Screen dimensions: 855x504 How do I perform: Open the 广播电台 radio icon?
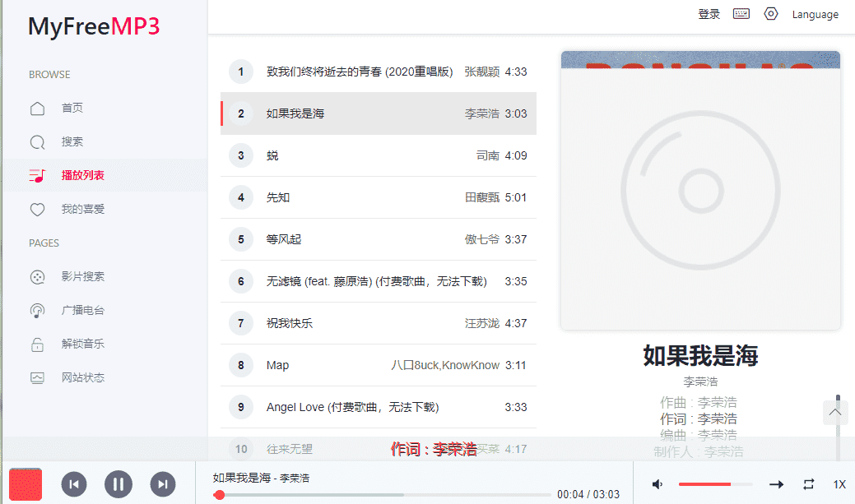[37, 311]
